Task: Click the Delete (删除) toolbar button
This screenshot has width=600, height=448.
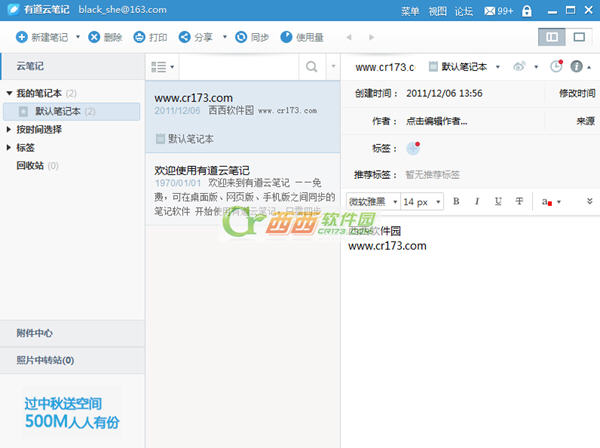Action: point(105,37)
